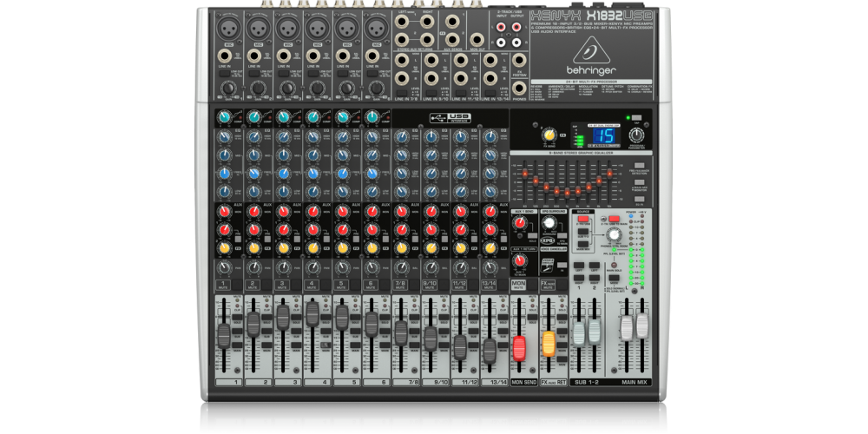Click the red 2-TR/USB to Main button

614,220
